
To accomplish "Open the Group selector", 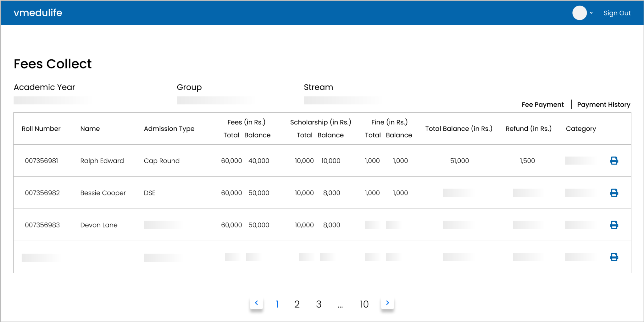I will 216,100.
